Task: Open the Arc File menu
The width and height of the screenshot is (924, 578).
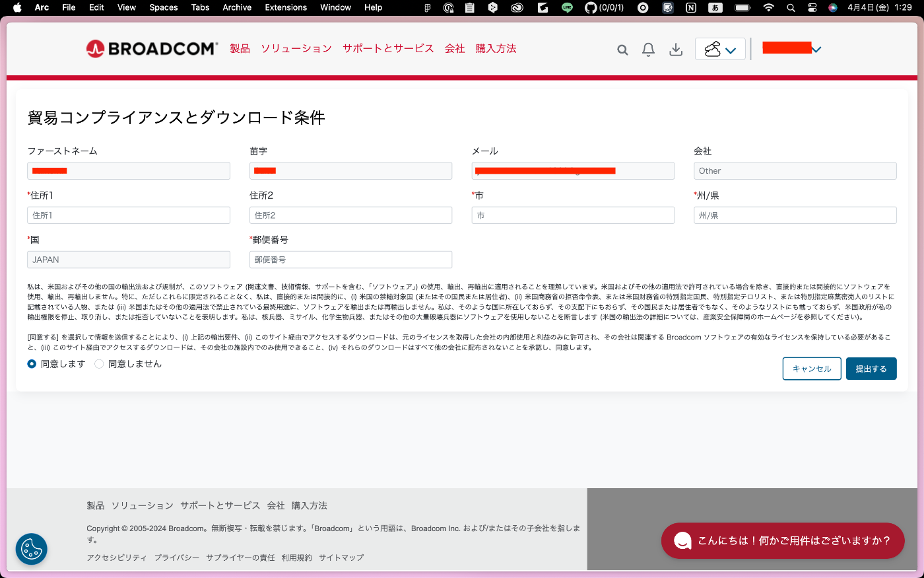Action: pos(69,7)
